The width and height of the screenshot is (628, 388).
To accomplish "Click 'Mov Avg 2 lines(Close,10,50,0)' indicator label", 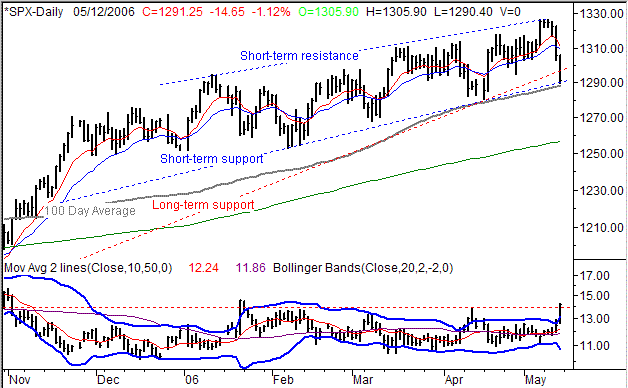I will click(88, 267).
